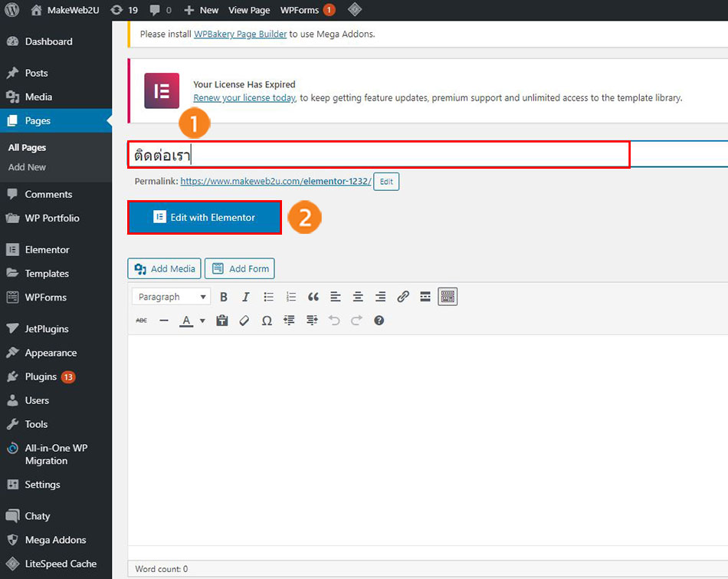Image resolution: width=728 pixels, height=579 pixels.
Task: Click the insert link icon
Action: (403, 297)
